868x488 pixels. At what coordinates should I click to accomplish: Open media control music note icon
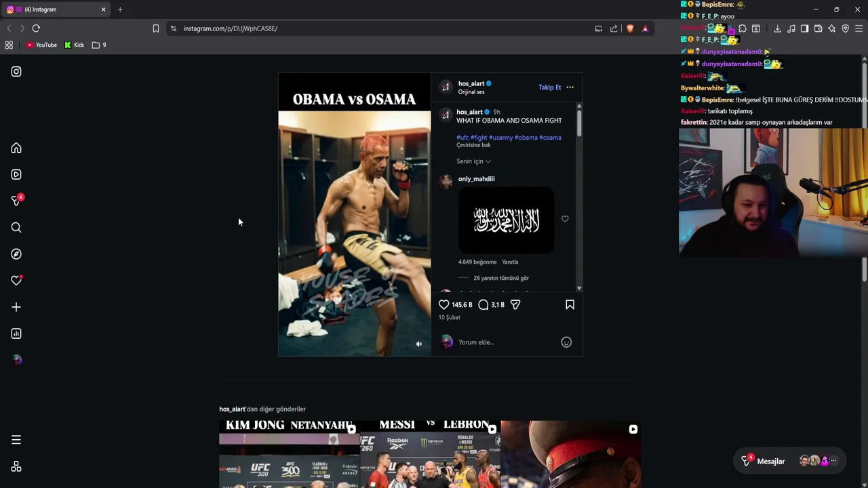791,28
